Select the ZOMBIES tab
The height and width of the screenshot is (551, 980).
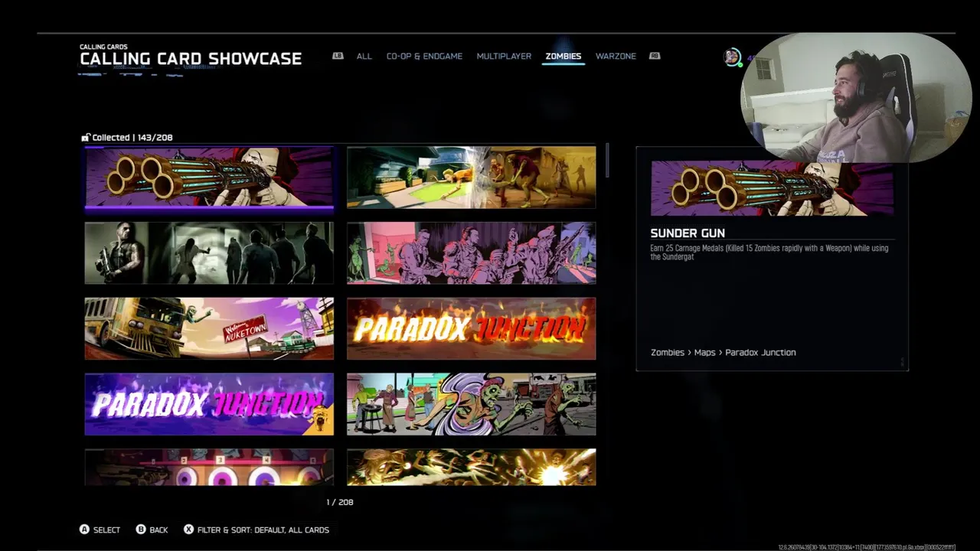point(563,56)
